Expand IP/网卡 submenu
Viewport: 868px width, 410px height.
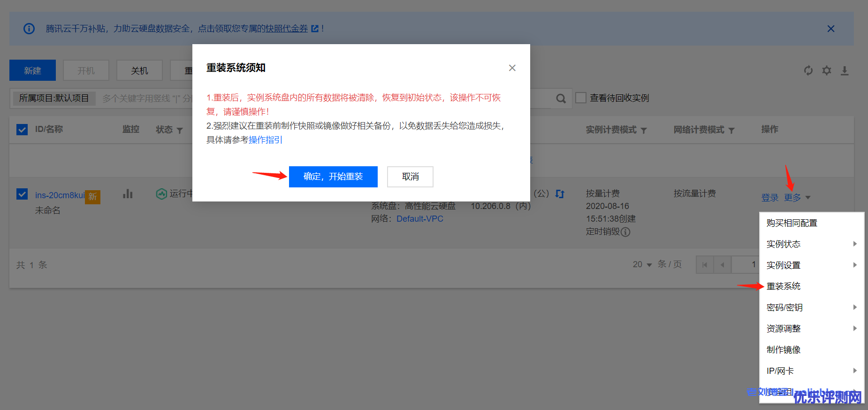812,371
